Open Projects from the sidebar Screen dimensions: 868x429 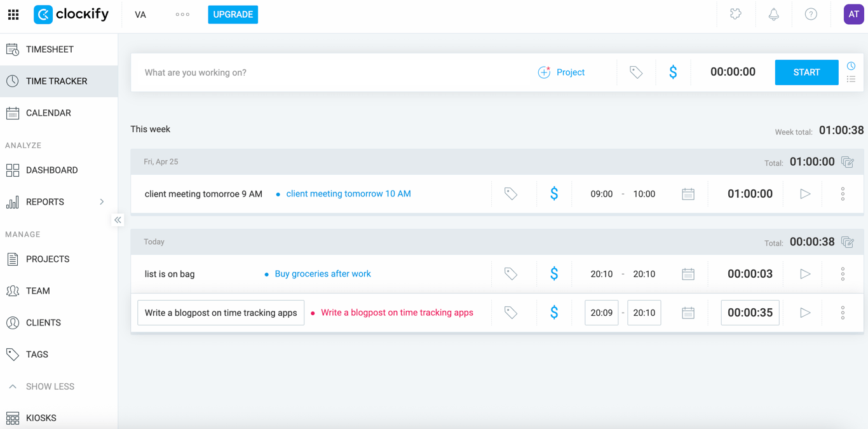tap(48, 259)
